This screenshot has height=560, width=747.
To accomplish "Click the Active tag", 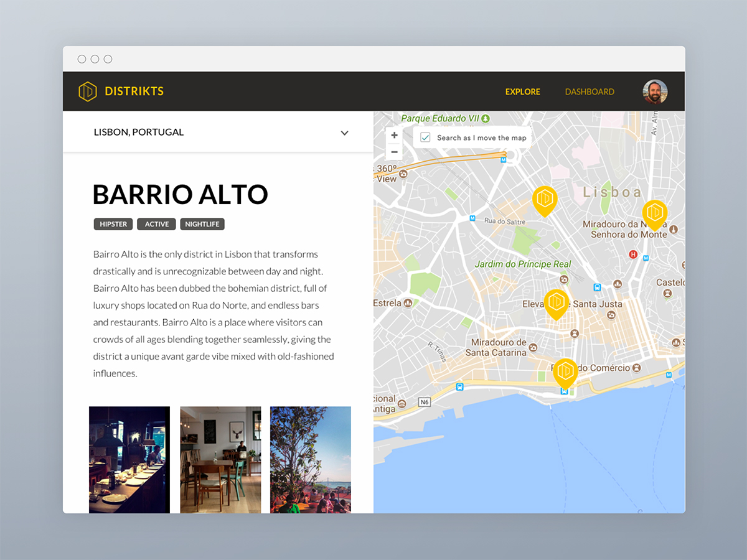I will (x=157, y=224).
